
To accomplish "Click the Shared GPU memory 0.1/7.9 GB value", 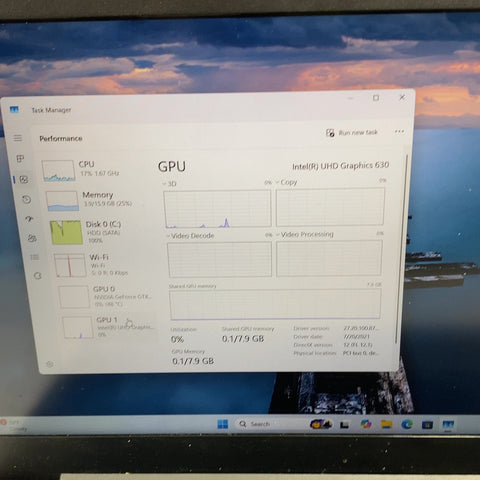I will pos(243,339).
